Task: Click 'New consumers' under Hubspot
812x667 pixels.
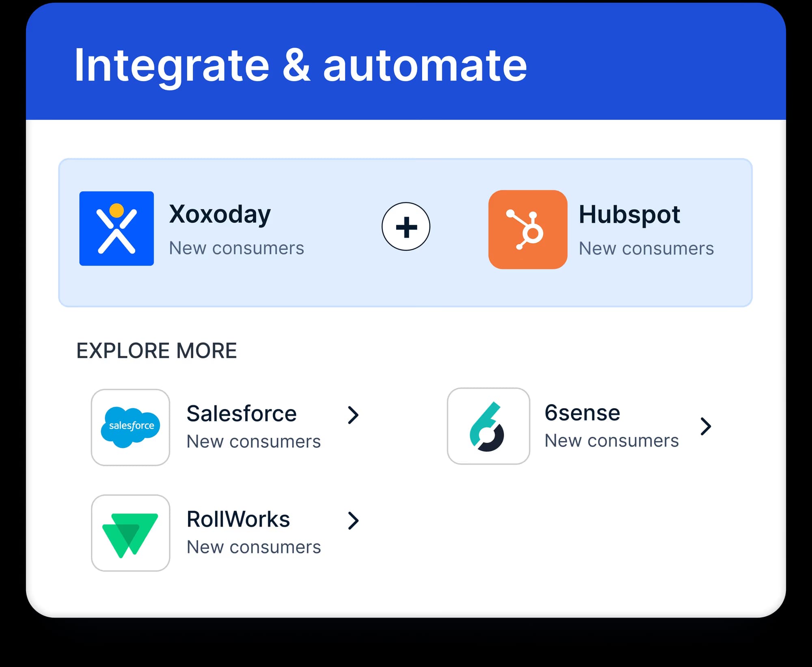Action: (646, 249)
